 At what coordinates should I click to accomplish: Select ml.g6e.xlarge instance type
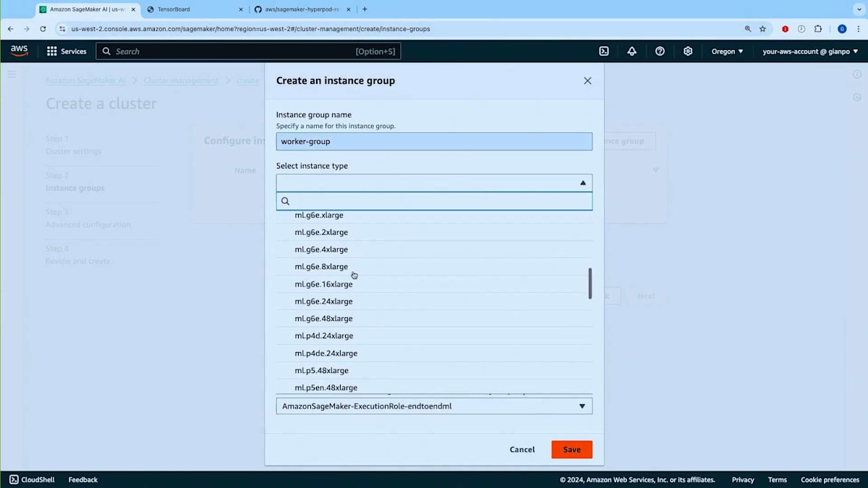pos(434,215)
